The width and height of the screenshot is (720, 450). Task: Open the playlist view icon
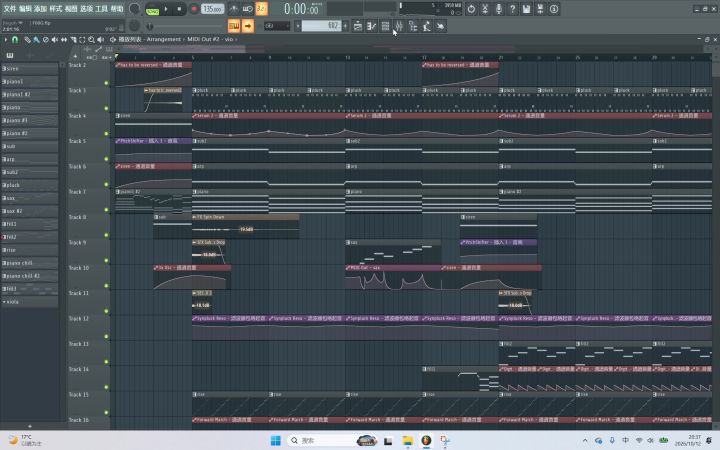click(x=358, y=26)
